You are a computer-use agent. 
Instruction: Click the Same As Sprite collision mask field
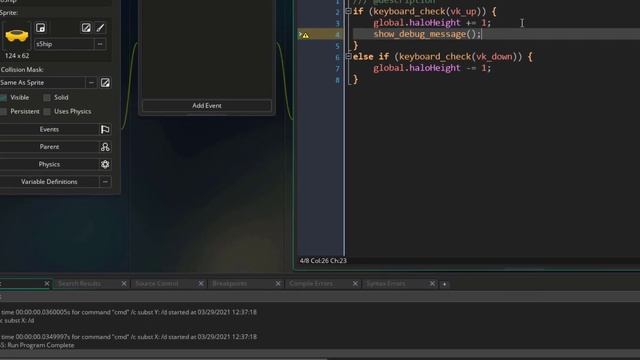click(x=42, y=83)
